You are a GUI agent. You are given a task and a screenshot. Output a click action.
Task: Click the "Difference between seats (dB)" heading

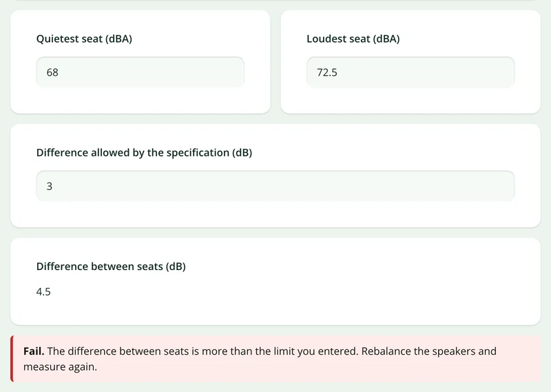click(111, 267)
